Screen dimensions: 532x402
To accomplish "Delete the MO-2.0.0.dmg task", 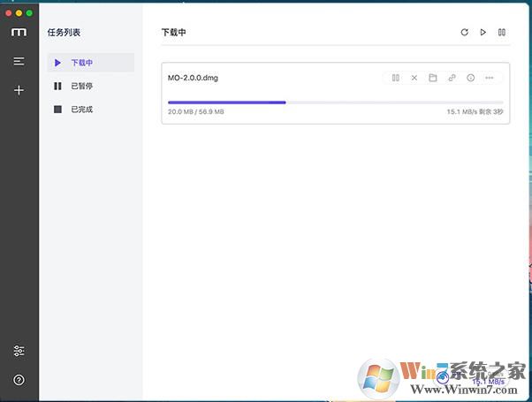I will click(x=414, y=78).
